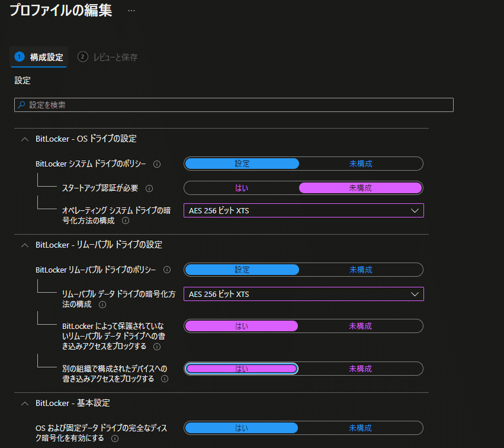
Task: Click the info icon beside BitLocker リムーバブル ドライブのポリシー
Action: click(x=167, y=270)
